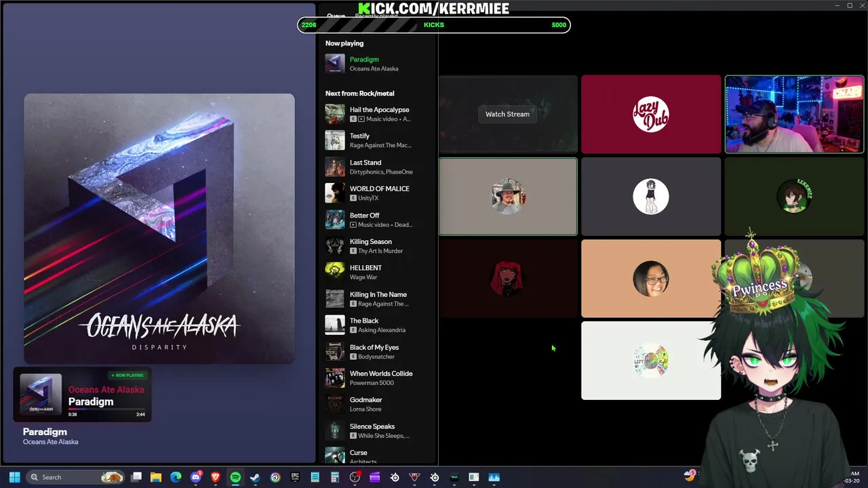This screenshot has height=488, width=868.
Task: Open Epic Games Launcher from the taskbar
Action: coord(295,477)
